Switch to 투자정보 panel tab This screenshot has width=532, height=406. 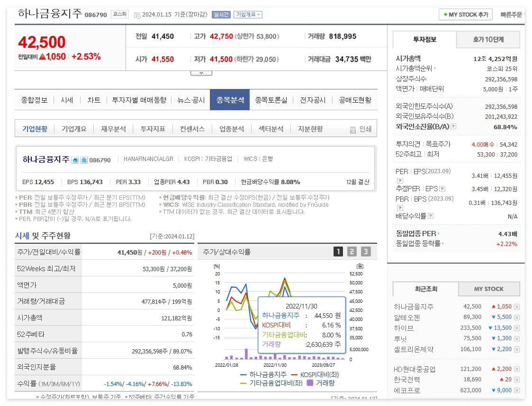(x=424, y=39)
